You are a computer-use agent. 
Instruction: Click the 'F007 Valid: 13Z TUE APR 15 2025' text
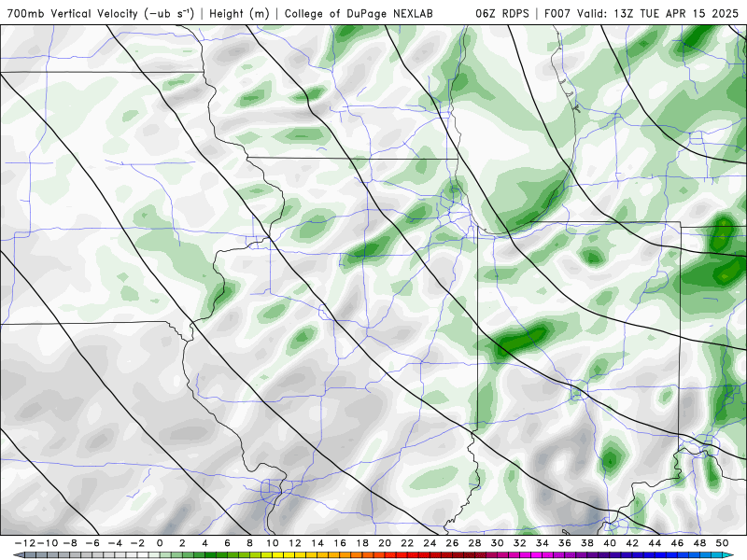click(641, 13)
